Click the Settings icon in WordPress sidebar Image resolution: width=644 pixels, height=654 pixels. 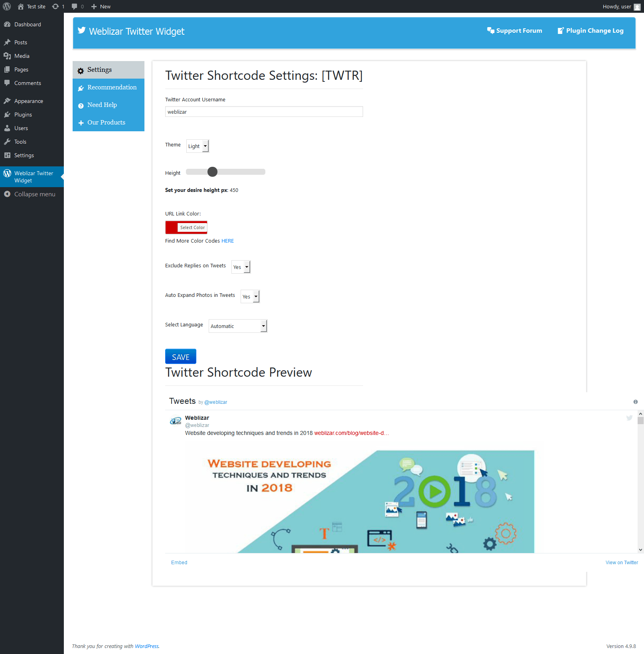(x=7, y=155)
